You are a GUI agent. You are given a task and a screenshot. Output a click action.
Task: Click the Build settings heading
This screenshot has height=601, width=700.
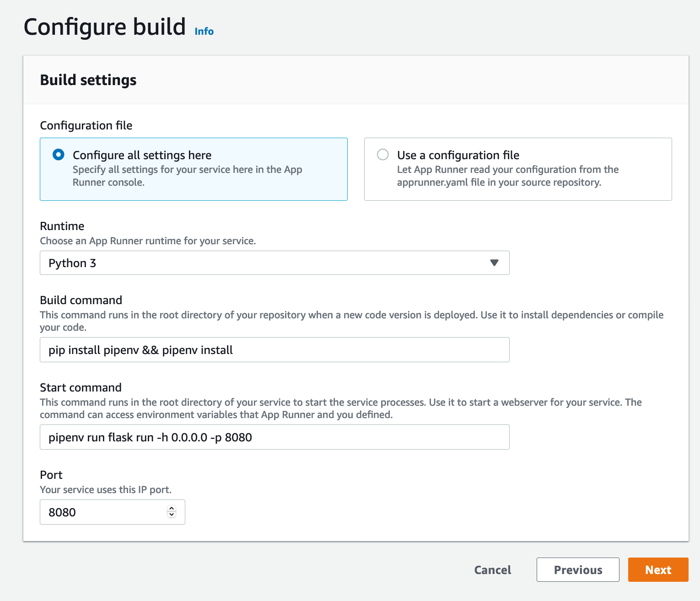click(x=88, y=80)
